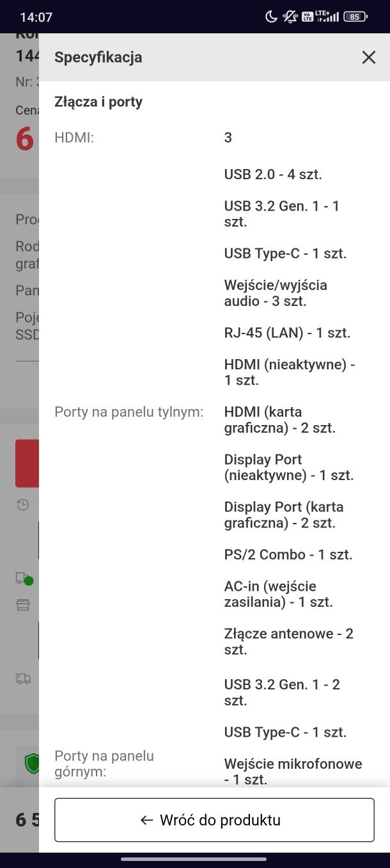Tap the store pickup icon

coord(23,605)
